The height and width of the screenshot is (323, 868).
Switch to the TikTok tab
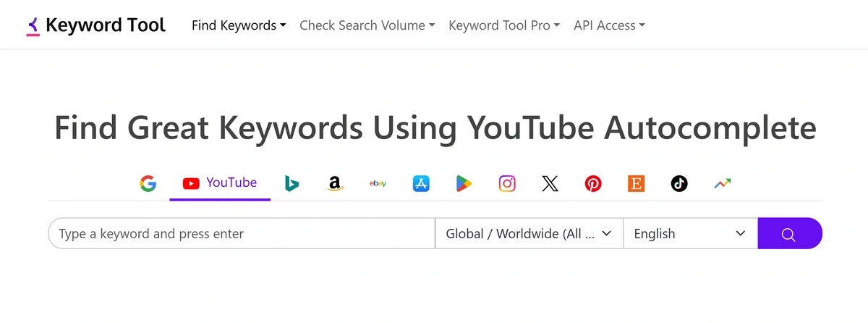pyautogui.click(x=678, y=184)
